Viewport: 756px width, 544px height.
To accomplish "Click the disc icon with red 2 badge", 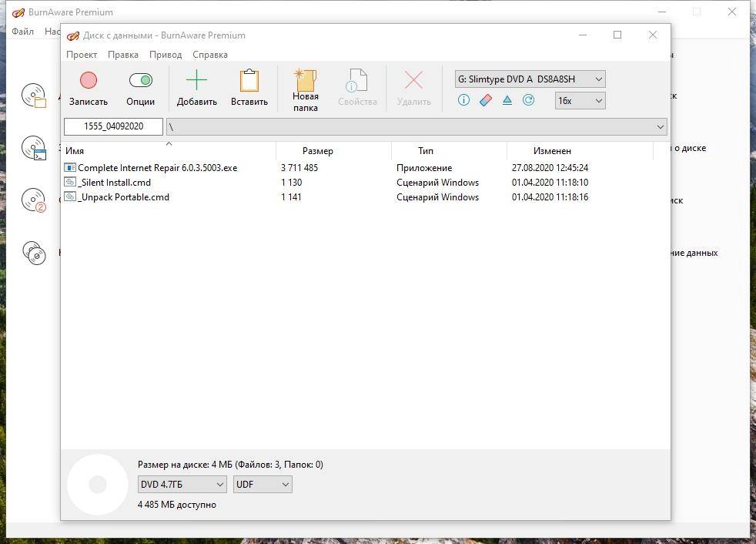I will coord(34,200).
